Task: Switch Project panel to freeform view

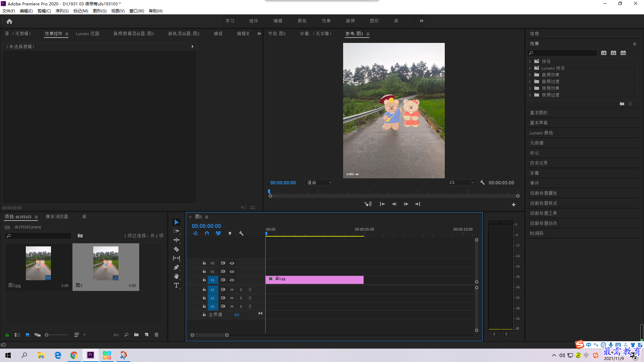Action: 37,335
